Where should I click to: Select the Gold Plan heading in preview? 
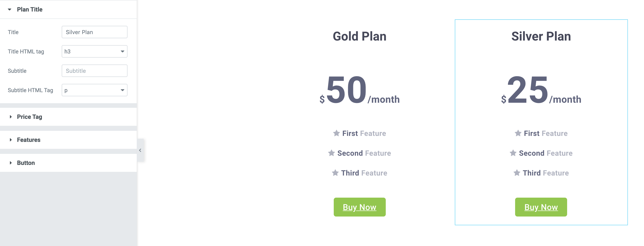pyautogui.click(x=359, y=37)
